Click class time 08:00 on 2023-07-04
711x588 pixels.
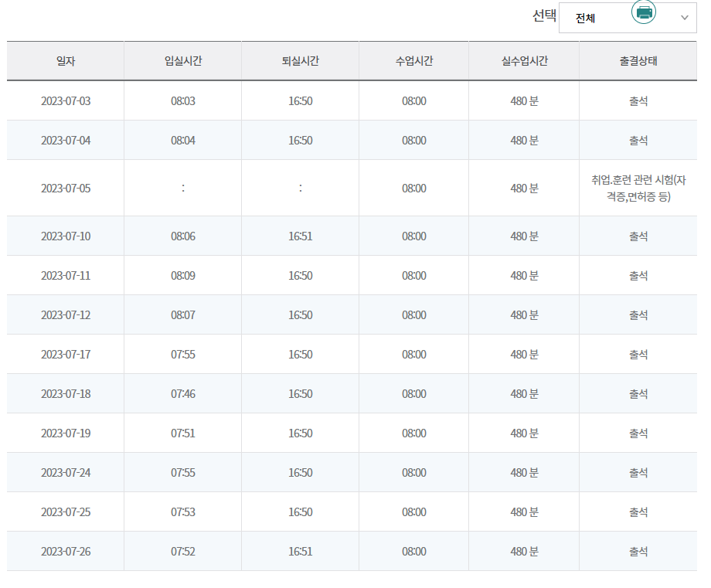click(414, 140)
